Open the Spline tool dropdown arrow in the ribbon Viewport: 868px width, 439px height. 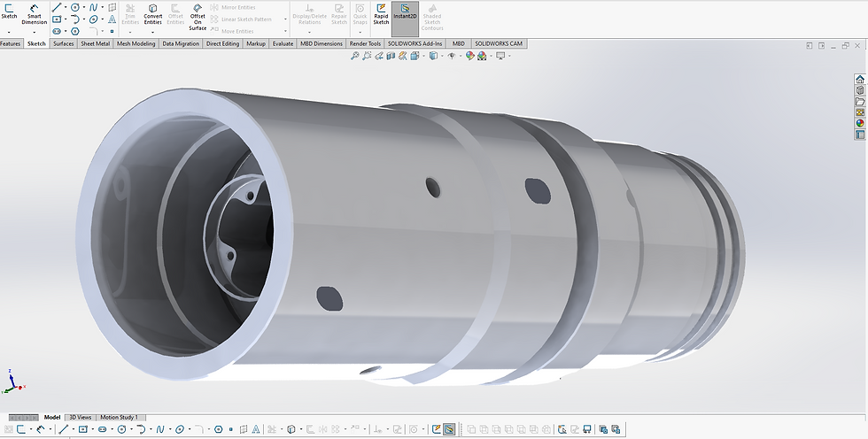coord(103,7)
